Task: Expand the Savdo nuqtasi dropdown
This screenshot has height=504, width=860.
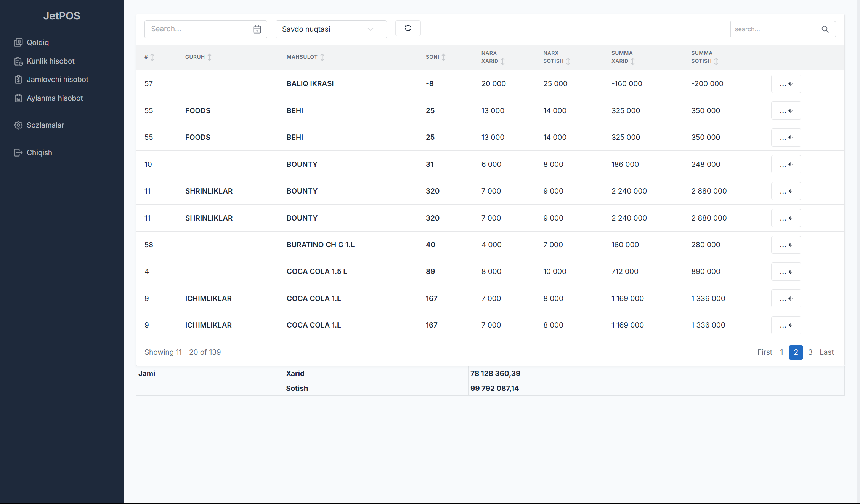Action: pos(331,29)
